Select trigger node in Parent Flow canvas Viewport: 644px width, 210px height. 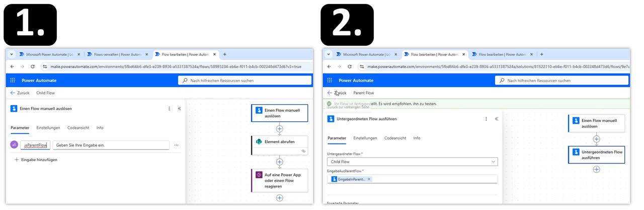597,123
